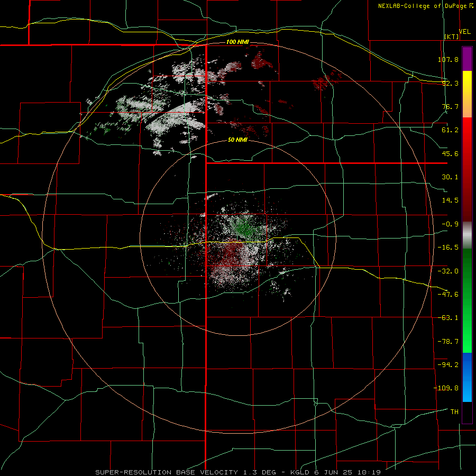
Task: Select the -94.2 scale value
Action: [x=448, y=364]
